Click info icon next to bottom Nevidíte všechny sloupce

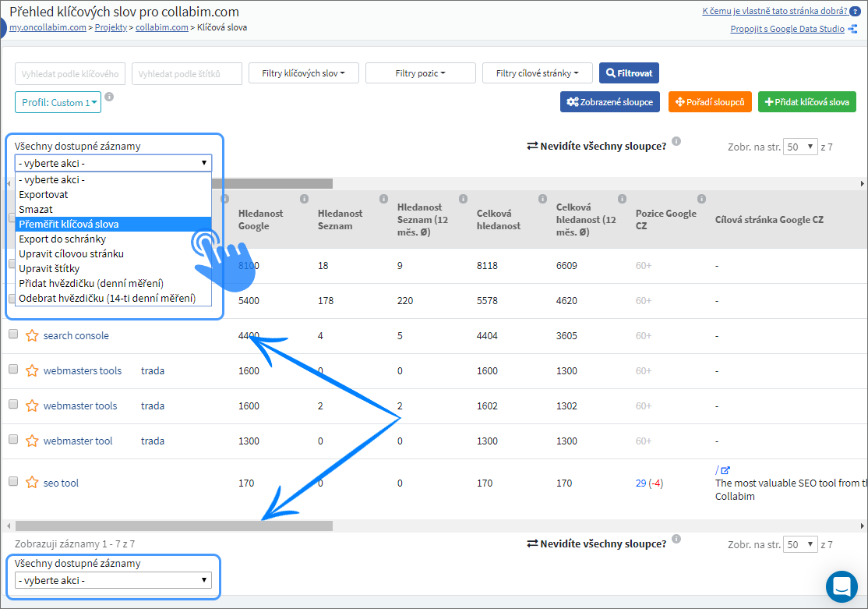676,539
